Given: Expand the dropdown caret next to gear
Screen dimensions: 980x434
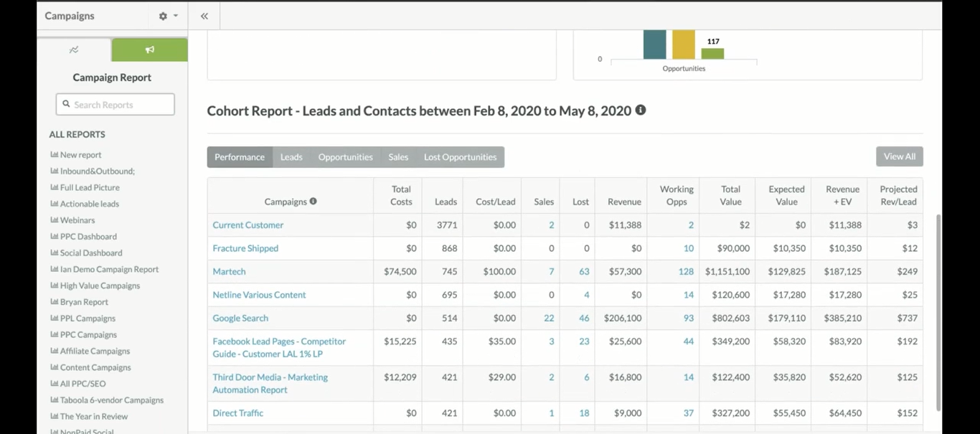Looking at the screenshot, I should point(176,16).
